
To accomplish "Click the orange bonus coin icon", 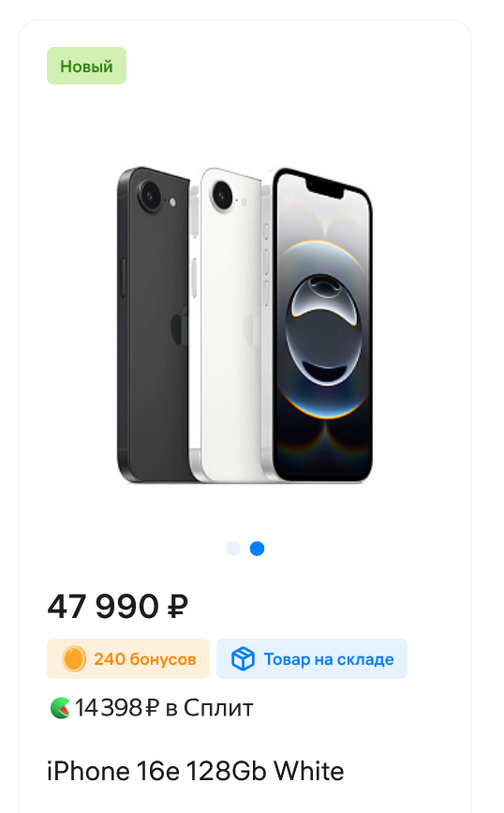I will tap(74, 659).
